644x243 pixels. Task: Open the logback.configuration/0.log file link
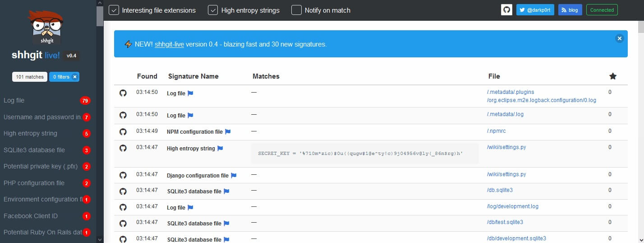542,96
